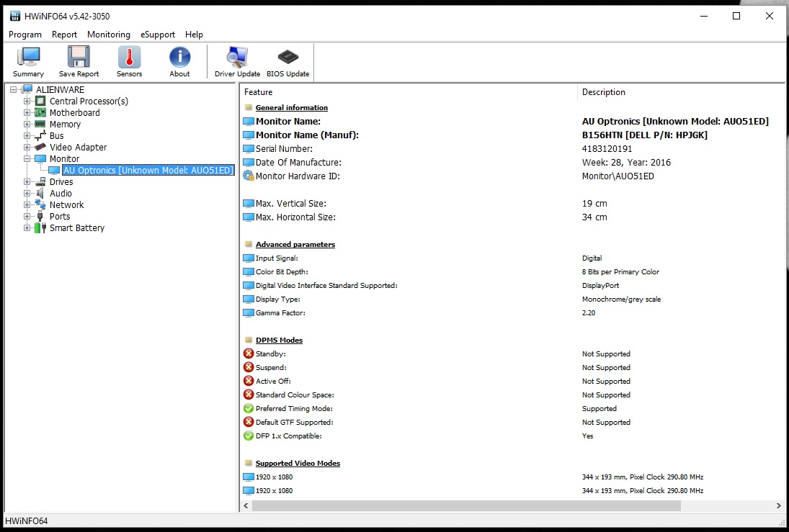Expand the Network node

tap(27, 204)
